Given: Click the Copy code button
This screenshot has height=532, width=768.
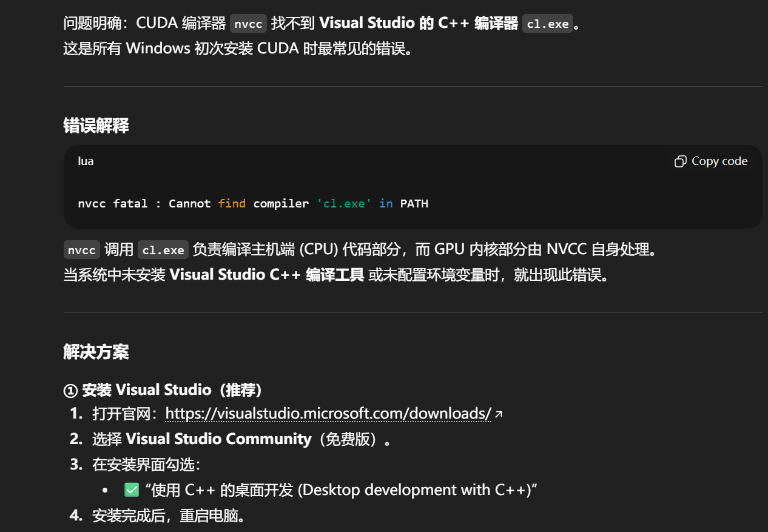Looking at the screenshot, I should click(710, 161).
